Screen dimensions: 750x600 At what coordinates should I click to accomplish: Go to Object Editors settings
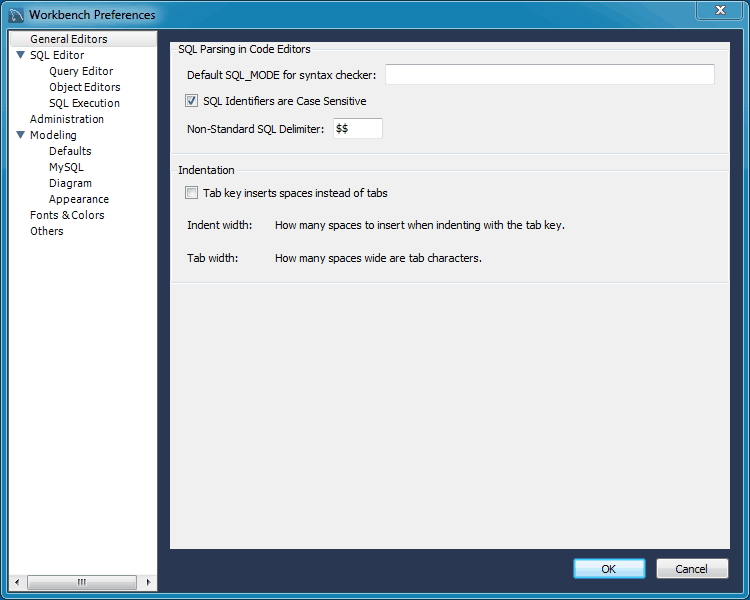pos(84,87)
